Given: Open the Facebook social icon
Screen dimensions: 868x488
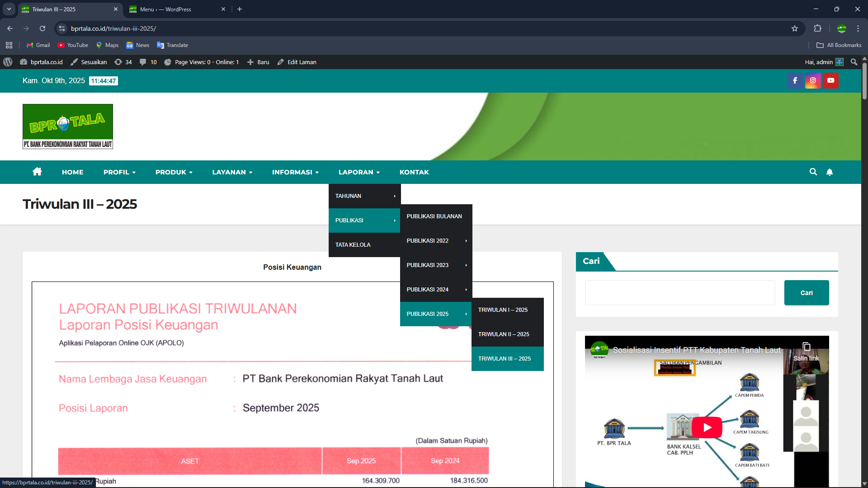Looking at the screenshot, I should tap(795, 80).
